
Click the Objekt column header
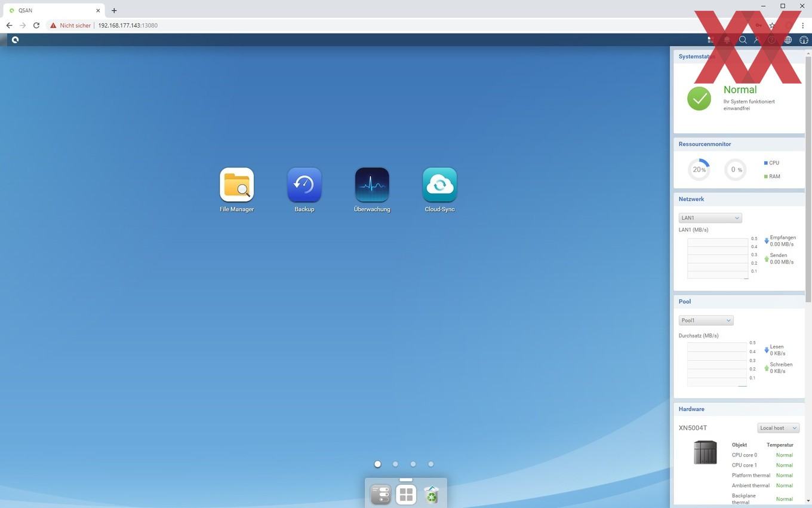pyautogui.click(x=739, y=445)
